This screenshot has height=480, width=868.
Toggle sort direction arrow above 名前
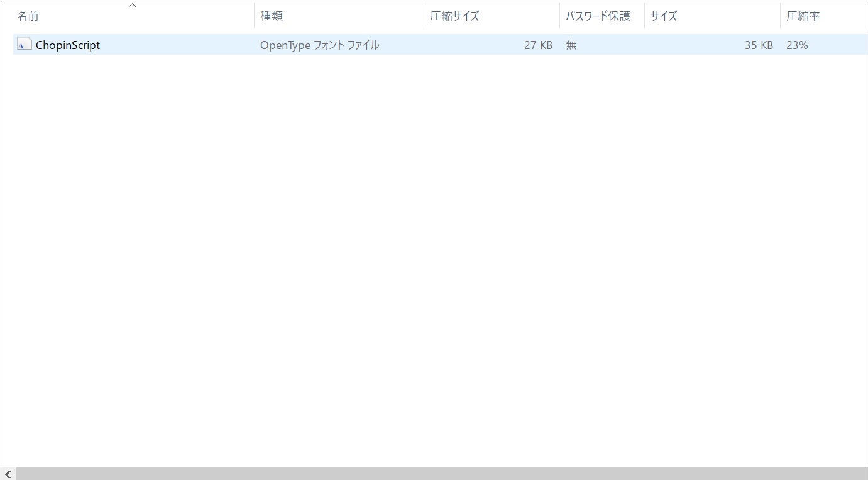pos(132,5)
